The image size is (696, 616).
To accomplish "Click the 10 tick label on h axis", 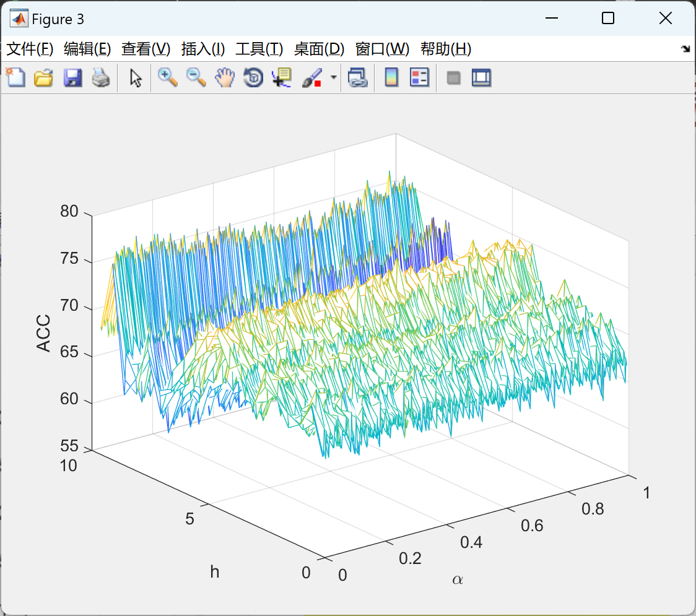I will pyautogui.click(x=68, y=466).
